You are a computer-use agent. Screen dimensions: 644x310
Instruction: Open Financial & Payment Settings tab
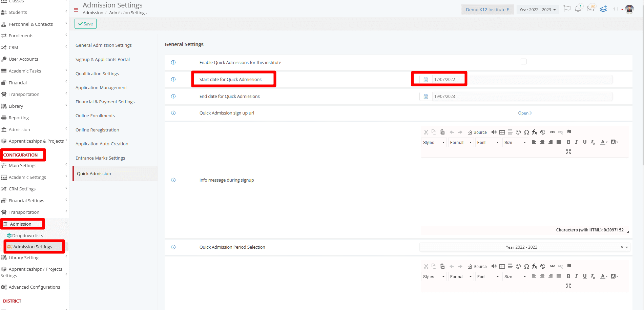click(x=105, y=102)
